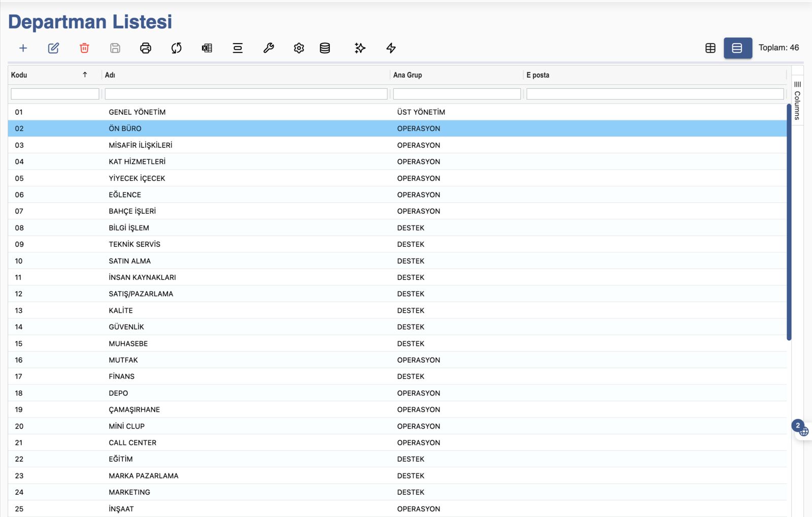Image resolution: width=812 pixels, height=517 pixels.
Task: Select the SATIŞ/PAZARLAMA row
Action: pos(397,294)
